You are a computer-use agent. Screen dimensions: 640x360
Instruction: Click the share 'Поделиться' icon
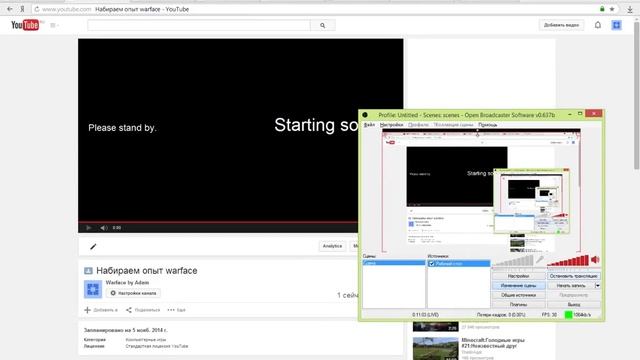(x=129, y=310)
